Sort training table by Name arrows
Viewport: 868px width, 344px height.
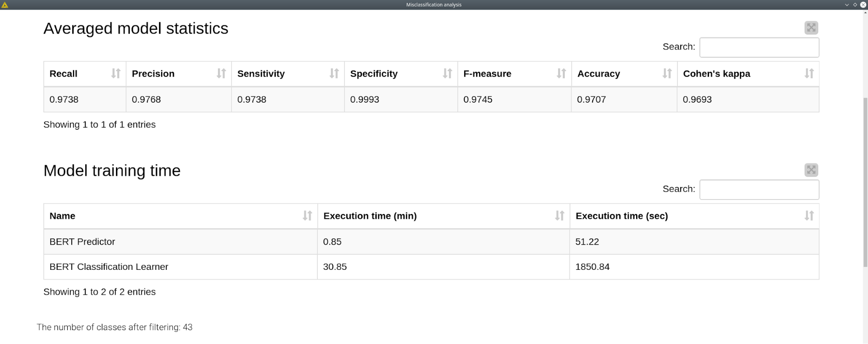pyautogui.click(x=307, y=216)
